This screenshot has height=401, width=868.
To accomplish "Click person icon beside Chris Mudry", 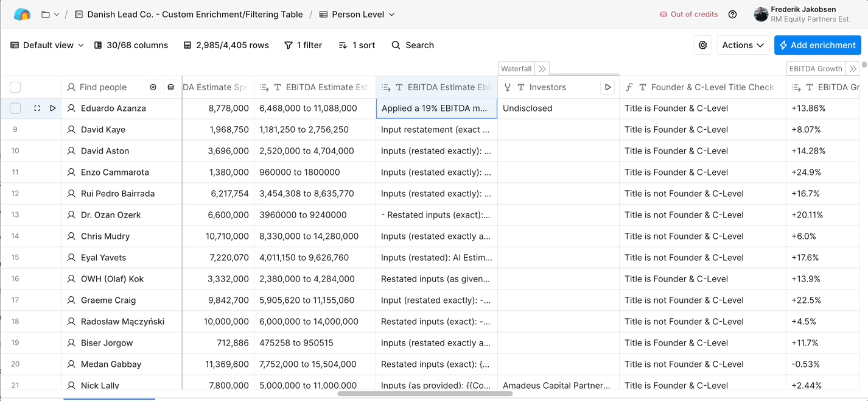I will coord(71,236).
